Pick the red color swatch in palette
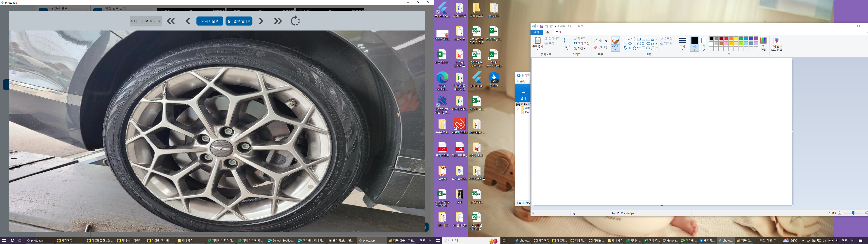Screen dimensions: 868x244 point(726,39)
